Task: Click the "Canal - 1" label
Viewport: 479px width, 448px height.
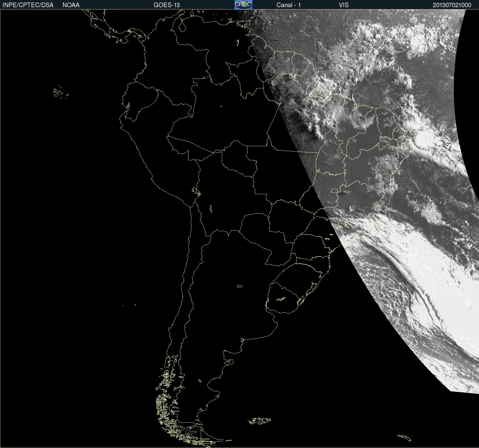Action: pos(289,5)
